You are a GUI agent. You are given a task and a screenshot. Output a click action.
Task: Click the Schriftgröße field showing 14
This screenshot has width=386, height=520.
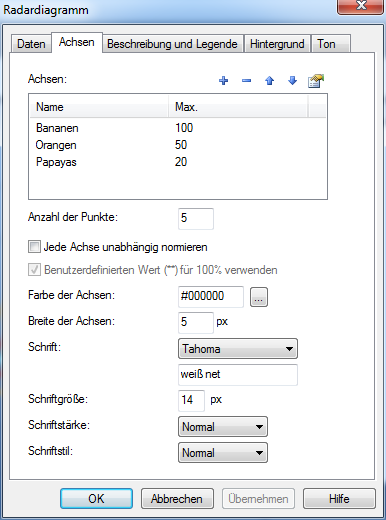click(x=191, y=400)
